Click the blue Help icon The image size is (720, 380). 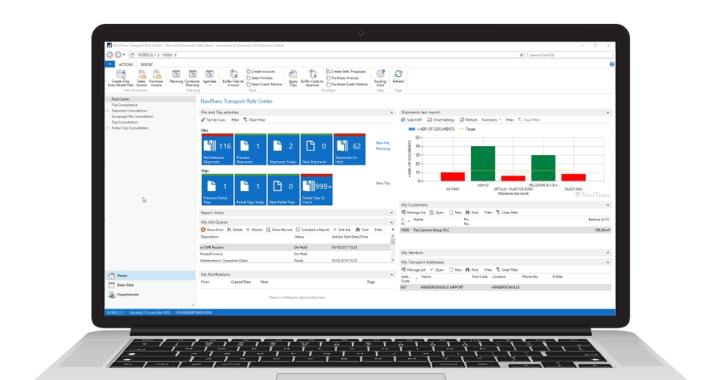point(612,64)
